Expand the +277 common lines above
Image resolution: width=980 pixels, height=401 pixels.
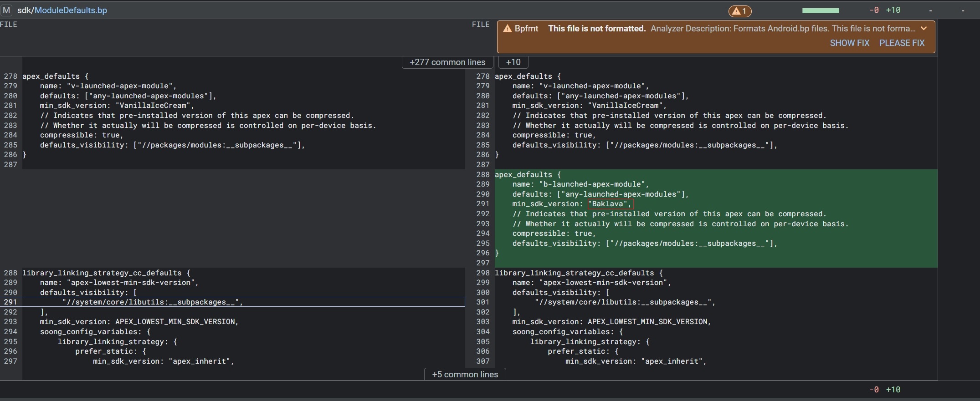(x=447, y=62)
